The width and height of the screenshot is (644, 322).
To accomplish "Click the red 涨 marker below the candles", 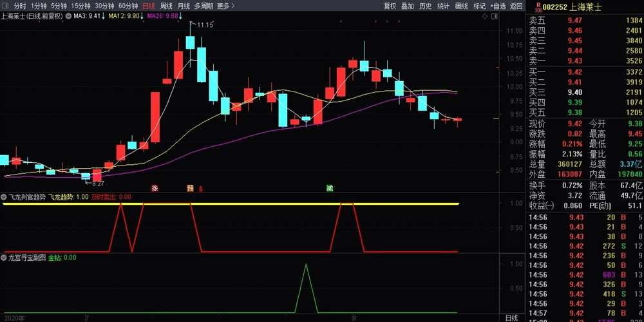I will tap(155, 188).
